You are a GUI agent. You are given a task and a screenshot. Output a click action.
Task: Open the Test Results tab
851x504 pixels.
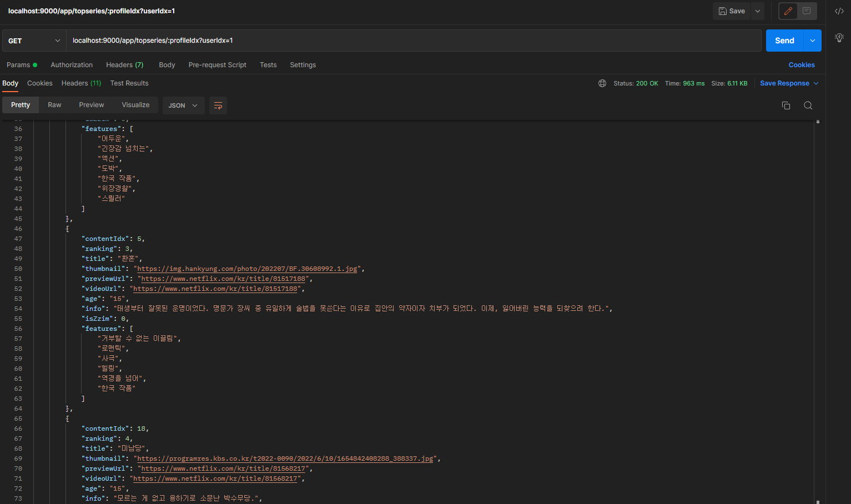pyautogui.click(x=129, y=83)
